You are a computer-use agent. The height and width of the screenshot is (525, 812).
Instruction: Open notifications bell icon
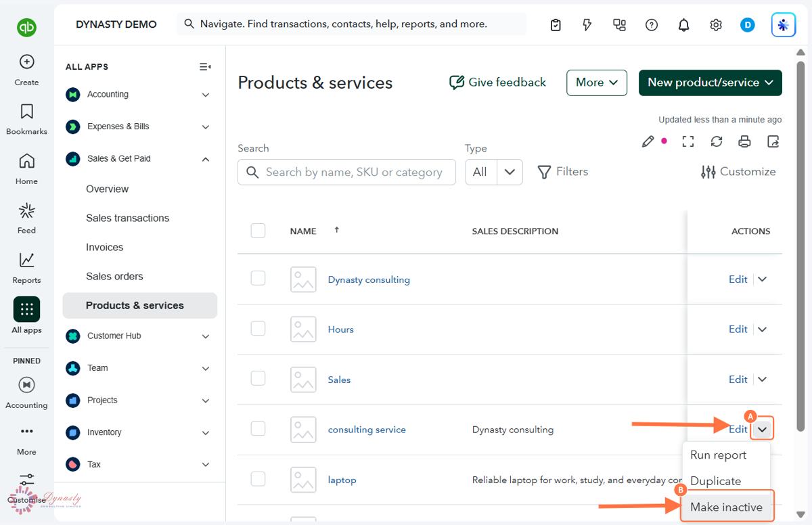coord(683,25)
